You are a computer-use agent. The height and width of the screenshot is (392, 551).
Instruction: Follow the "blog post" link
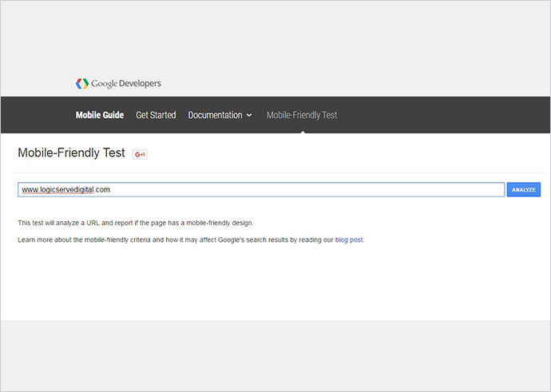349,240
